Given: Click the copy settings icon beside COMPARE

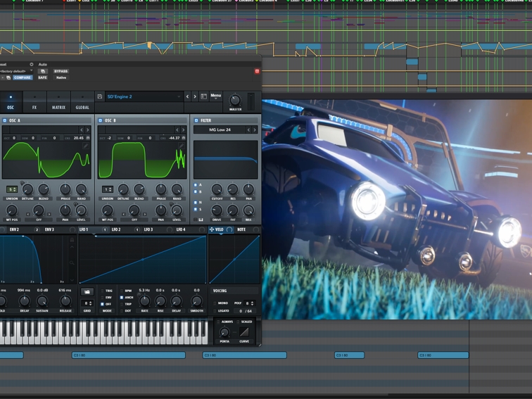Looking at the screenshot, I should tap(8, 77).
